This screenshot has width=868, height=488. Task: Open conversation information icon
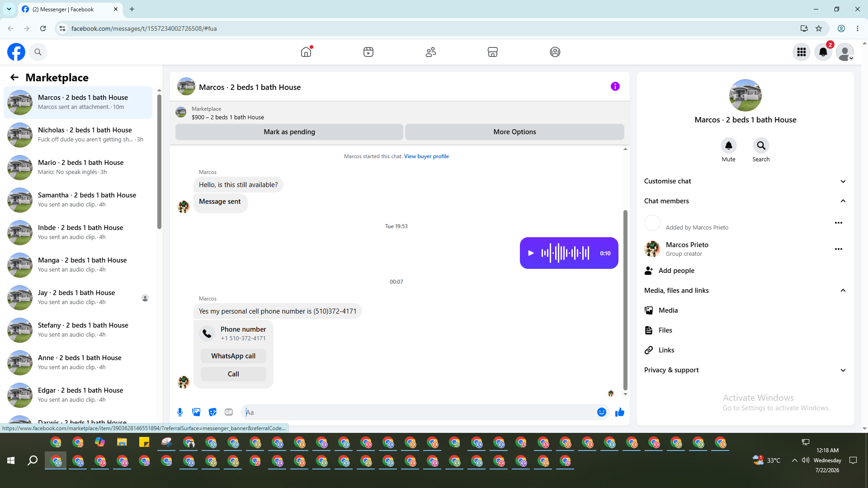pos(615,86)
